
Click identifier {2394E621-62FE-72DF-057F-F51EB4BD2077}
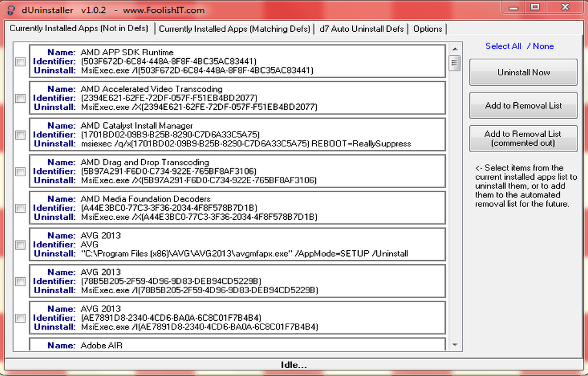[169, 98]
